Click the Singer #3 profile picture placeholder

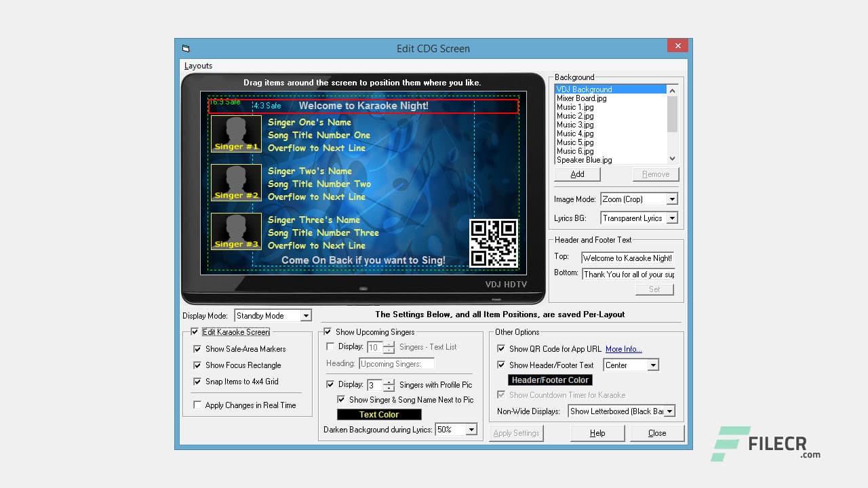(235, 231)
